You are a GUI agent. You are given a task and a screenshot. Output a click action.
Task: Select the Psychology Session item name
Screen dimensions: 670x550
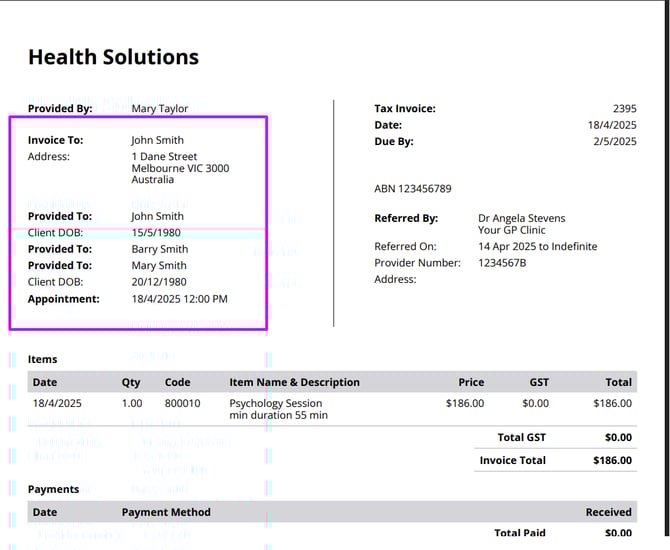pos(276,404)
